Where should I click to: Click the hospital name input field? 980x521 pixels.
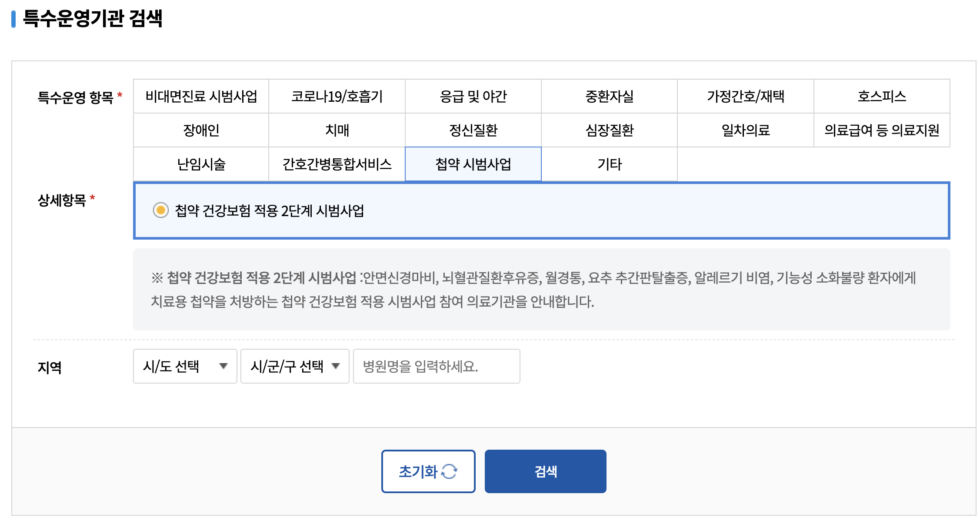(436, 367)
